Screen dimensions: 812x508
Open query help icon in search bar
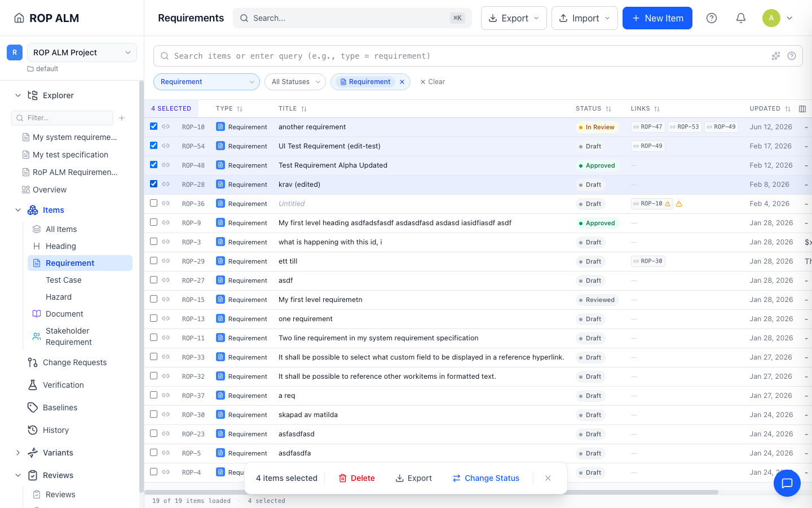(x=792, y=56)
